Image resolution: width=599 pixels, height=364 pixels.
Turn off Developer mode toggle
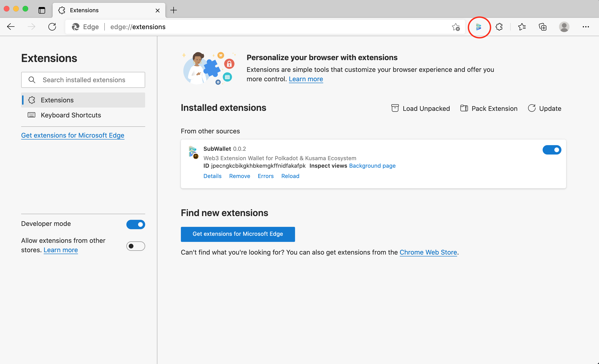136,225
